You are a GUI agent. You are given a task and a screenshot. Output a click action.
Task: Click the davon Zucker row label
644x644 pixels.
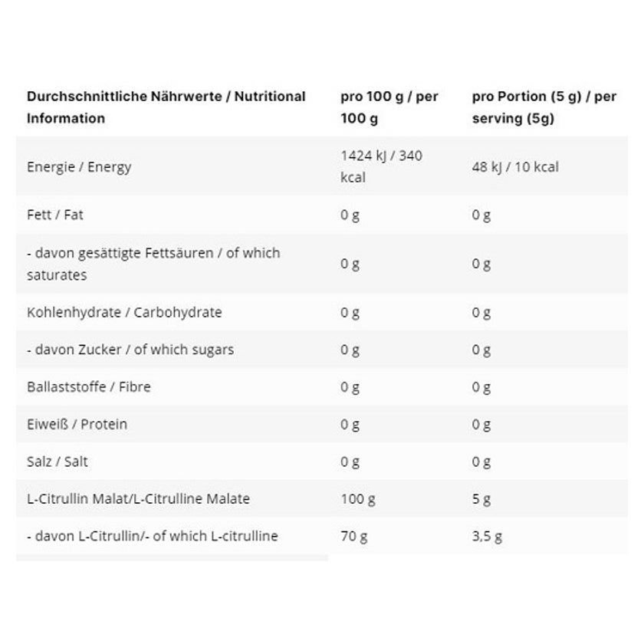pyautogui.click(x=130, y=350)
